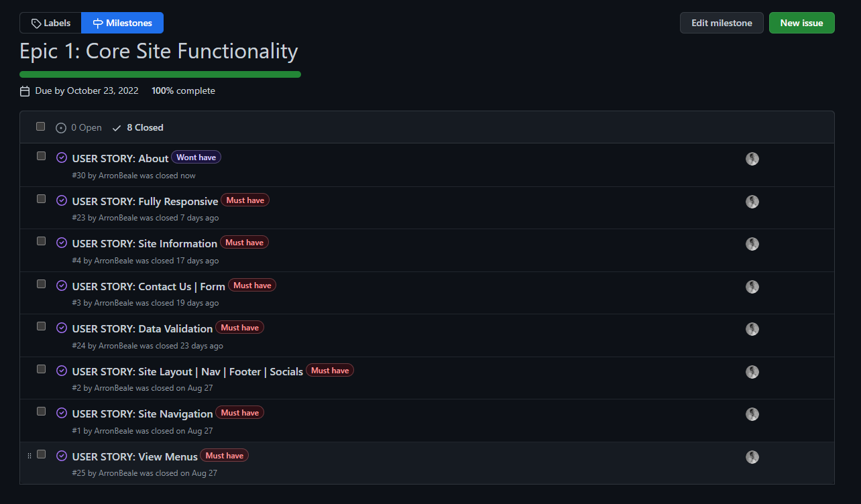Screen dimensions: 861x504
Task: Tick the select-all checkbox in the issues header
Action: 41,127
